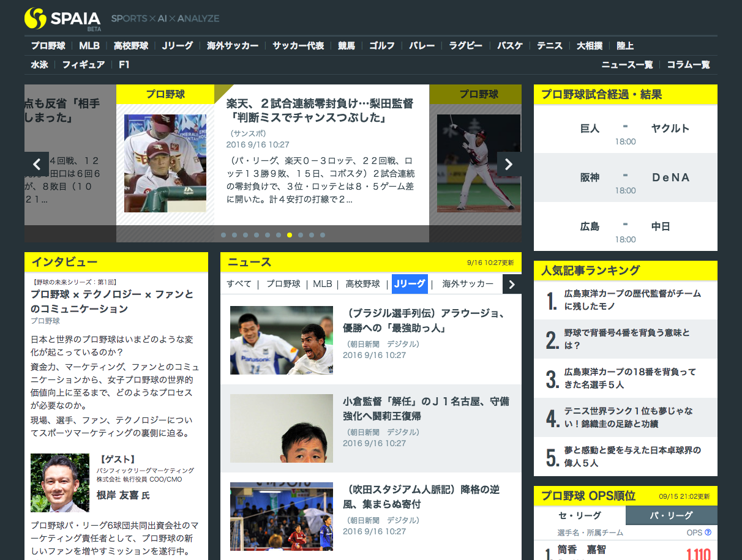Click the SPAIA logo
The image size is (742, 560).
(x=62, y=18)
